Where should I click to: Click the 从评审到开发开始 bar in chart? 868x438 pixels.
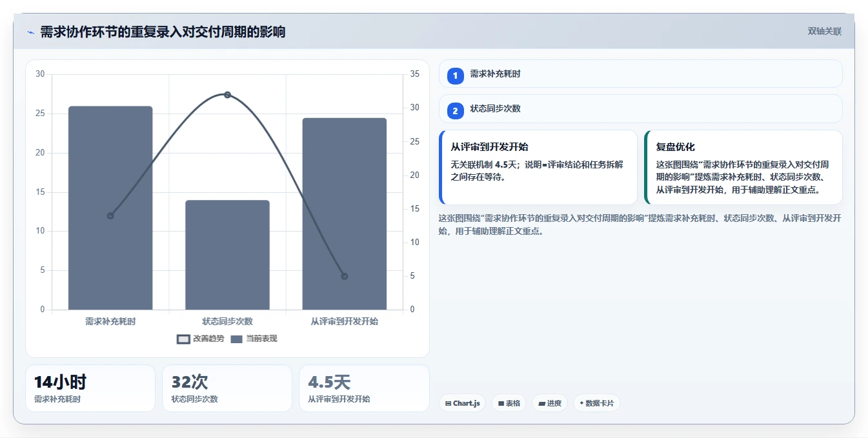coord(344,214)
